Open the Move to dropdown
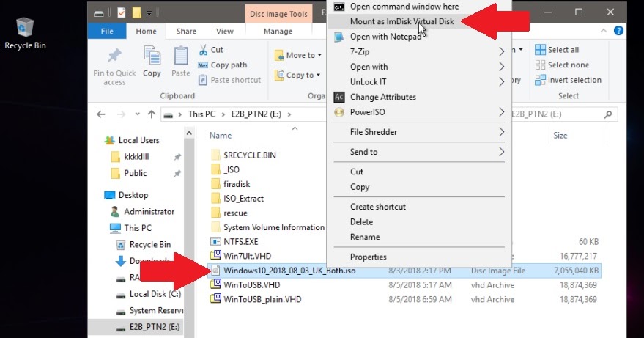This screenshot has height=338, width=644. click(298, 55)
